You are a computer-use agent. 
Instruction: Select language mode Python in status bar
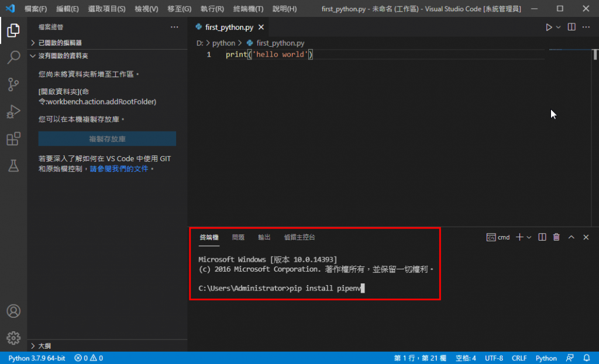pos(546,358)
